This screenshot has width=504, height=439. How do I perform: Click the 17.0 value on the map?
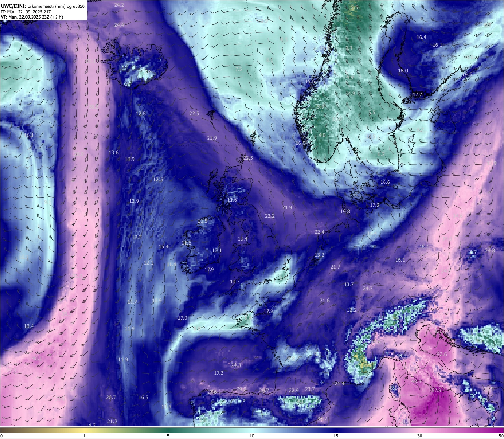182,318
